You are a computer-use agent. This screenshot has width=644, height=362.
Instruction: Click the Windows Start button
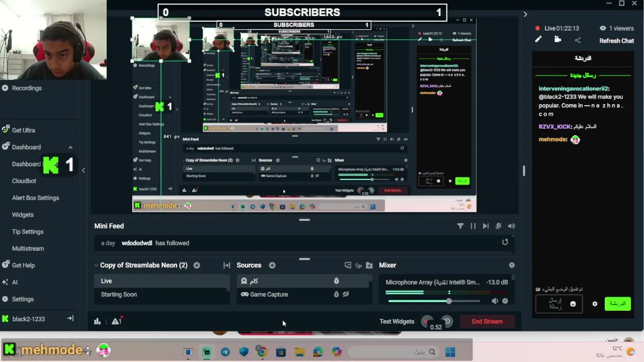[450, 352]
